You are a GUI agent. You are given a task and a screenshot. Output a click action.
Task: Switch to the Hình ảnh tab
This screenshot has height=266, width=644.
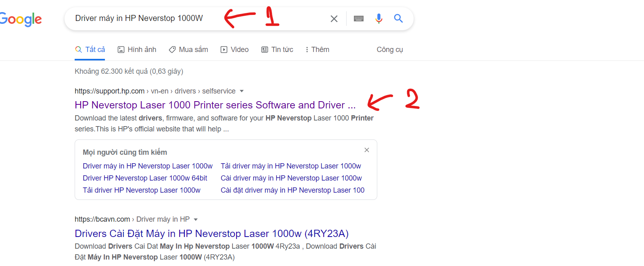137,50
